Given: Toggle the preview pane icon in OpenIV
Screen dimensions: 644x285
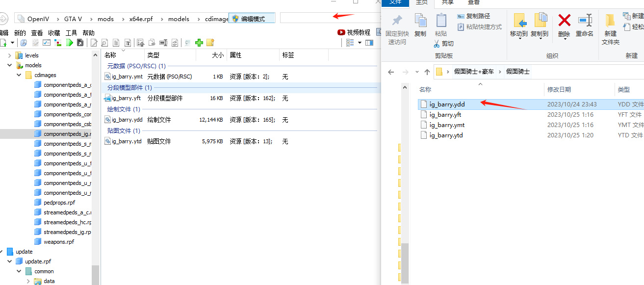Looking at the screenshot, I should point(370,43).
